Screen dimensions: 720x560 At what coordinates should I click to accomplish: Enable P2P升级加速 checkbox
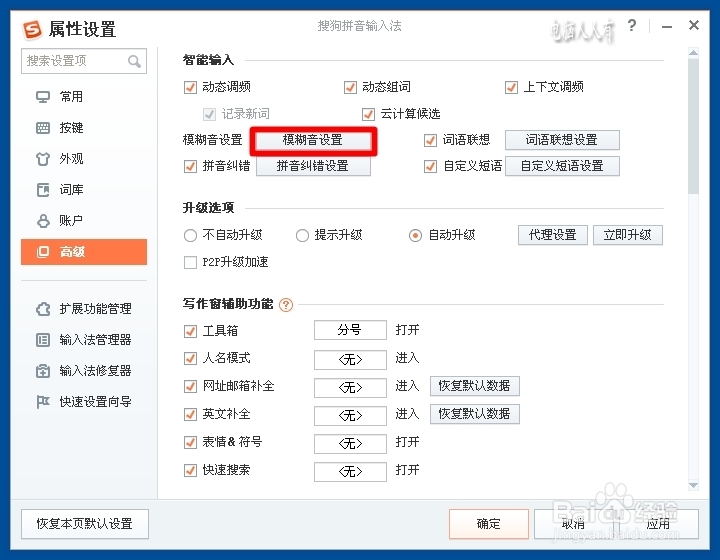190,263
